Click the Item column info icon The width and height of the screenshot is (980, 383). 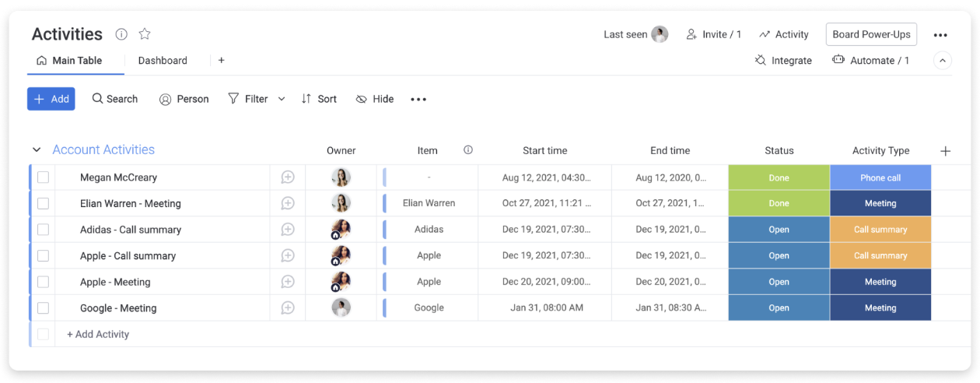tap(468, 150)
